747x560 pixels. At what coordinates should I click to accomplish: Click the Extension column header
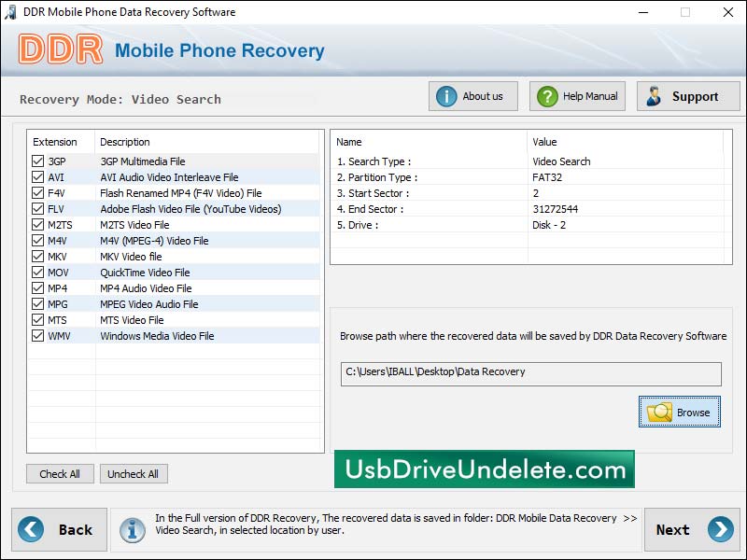[x=55, y=142]
